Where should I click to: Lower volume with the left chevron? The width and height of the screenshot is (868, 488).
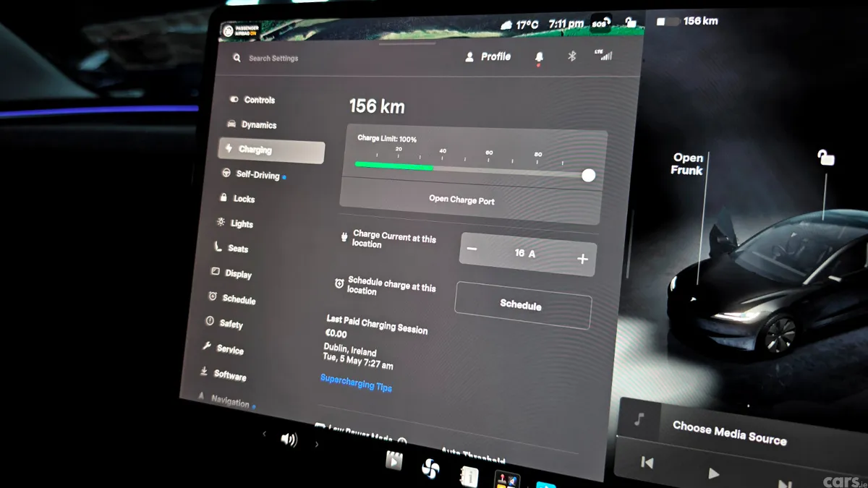(x=264, y=434)
